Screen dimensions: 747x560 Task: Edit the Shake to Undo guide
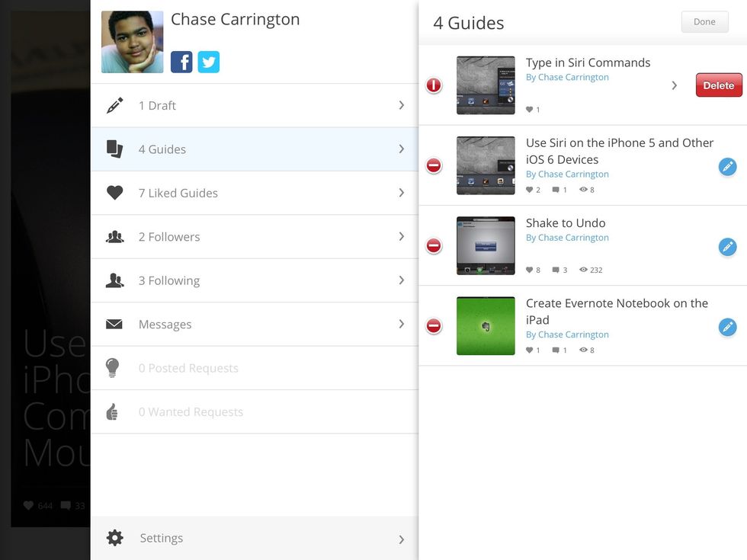coord(727,246)
